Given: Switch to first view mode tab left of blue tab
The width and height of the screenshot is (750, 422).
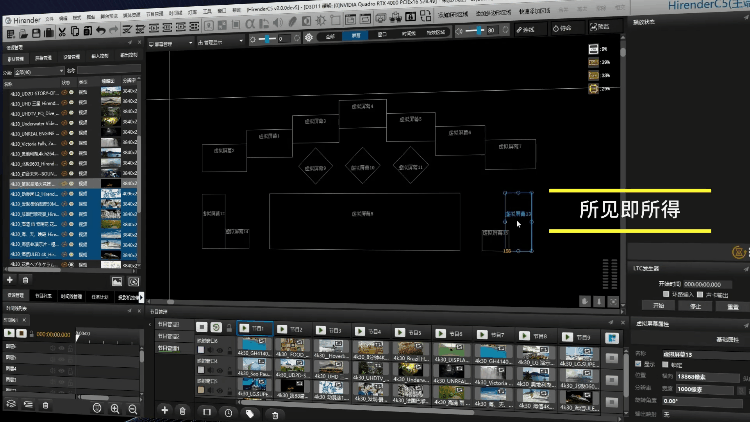Looking at the screenshot, I should click(330, 36).
